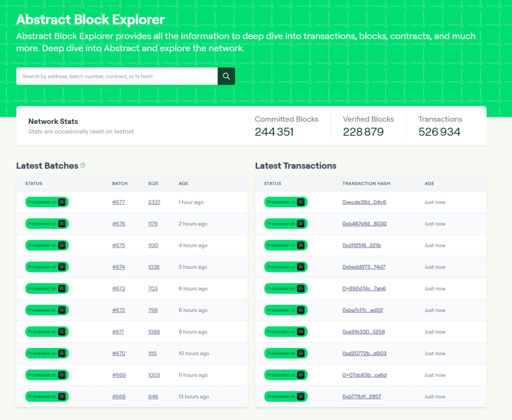Click batch size link 703
This screenshot has width=512, height=420.
point(153,288)
